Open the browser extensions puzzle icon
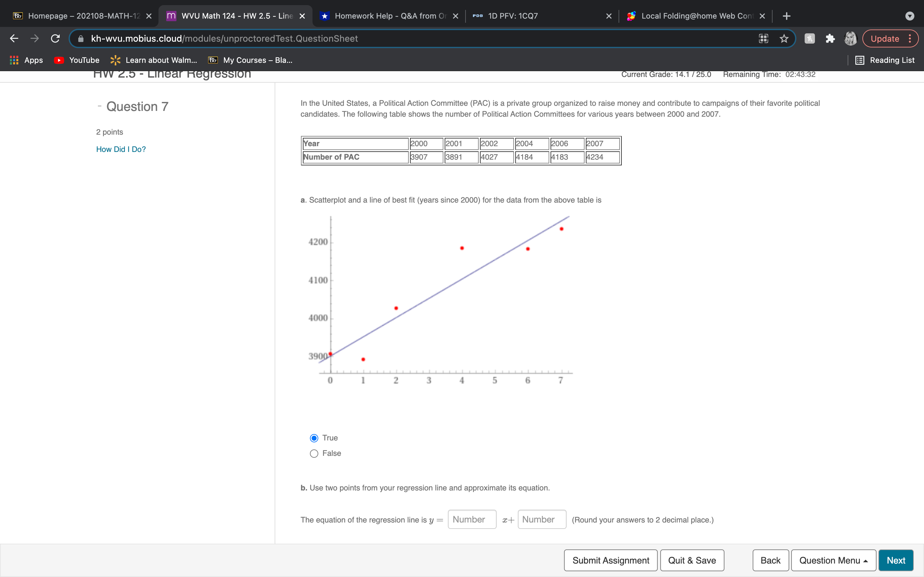The height and width of the screenshot is (577, 924). click(x=830, y=38)
